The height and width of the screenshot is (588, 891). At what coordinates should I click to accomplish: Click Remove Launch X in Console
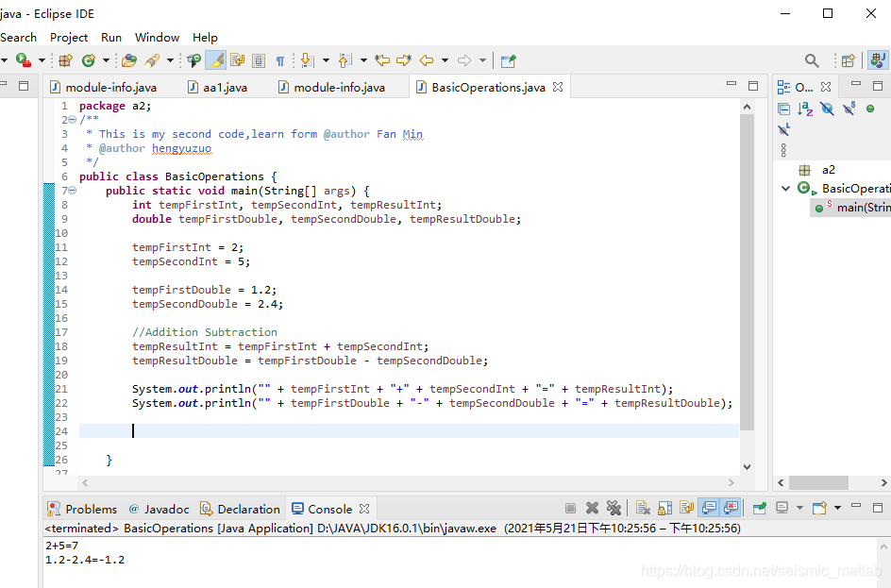pyautogui.click(x=592, y=508)
